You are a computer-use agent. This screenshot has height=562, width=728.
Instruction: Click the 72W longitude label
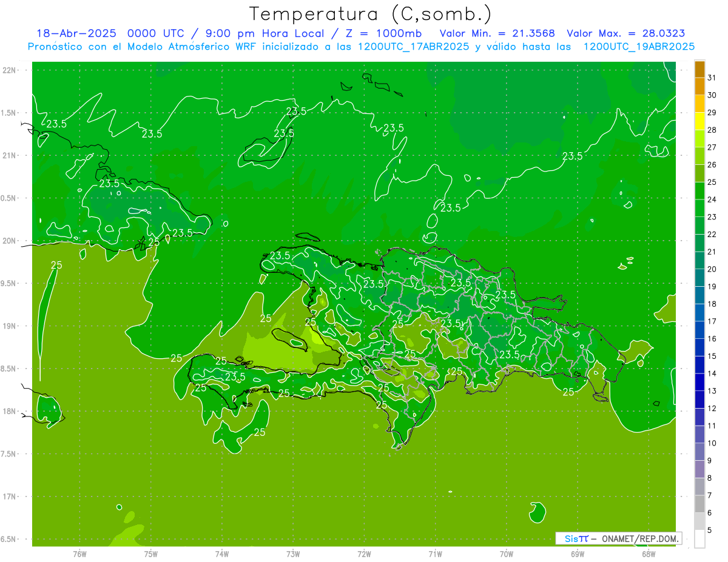point(364,554)
